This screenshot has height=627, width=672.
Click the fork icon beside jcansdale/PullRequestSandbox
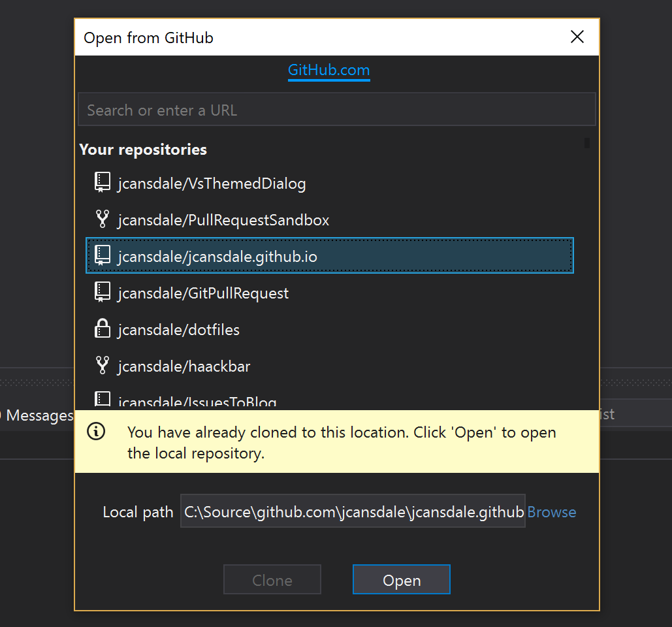tap(102, 219)
